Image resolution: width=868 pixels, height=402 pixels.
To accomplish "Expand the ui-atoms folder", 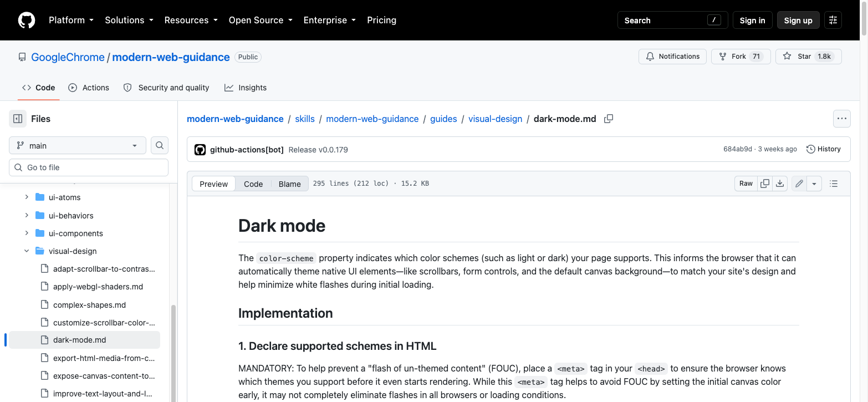I will 27,197.
